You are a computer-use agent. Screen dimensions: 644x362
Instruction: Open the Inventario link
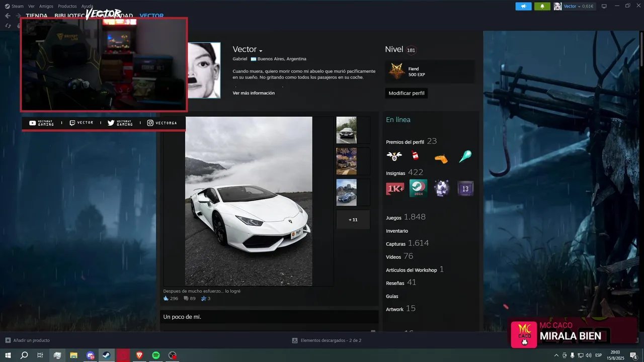397,231
